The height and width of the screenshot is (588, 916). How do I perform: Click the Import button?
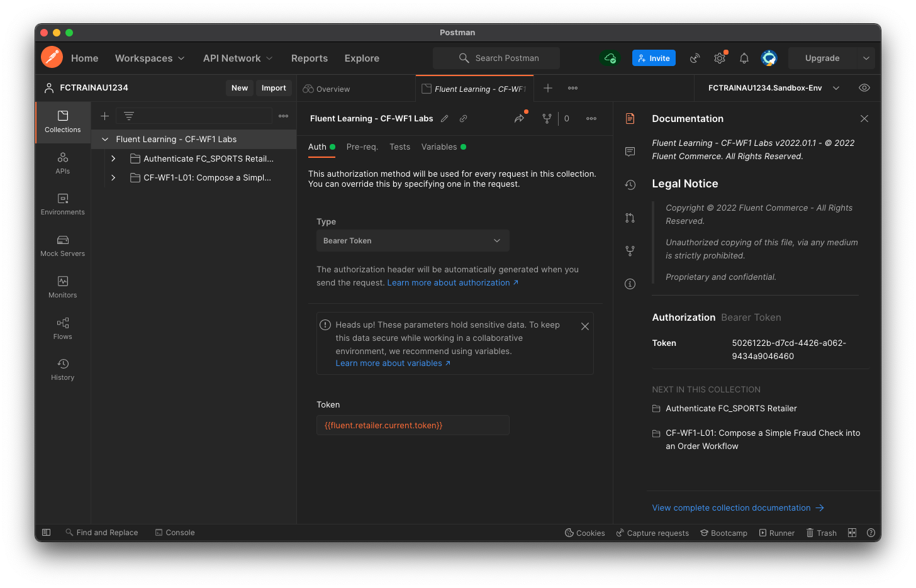[274, 88]
